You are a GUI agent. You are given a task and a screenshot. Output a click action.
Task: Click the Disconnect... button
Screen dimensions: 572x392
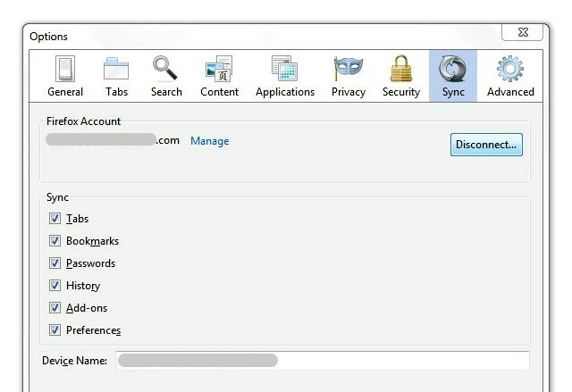coord(486,145)
